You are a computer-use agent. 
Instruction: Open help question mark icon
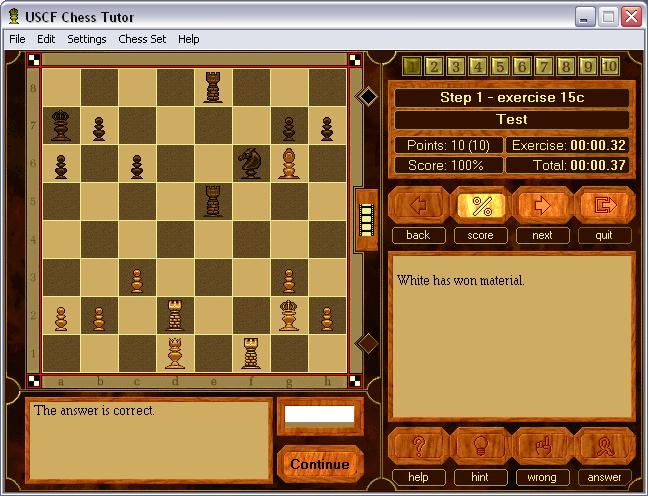pos(418,446)
